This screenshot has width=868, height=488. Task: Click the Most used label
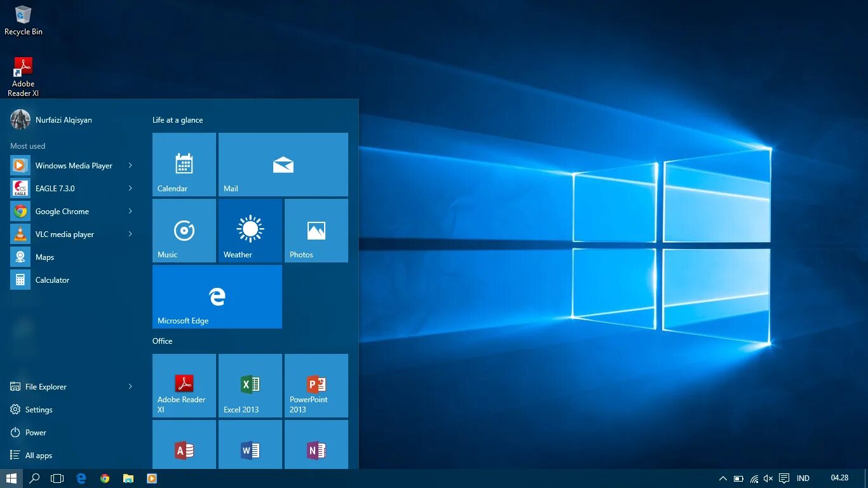[28, 146]
